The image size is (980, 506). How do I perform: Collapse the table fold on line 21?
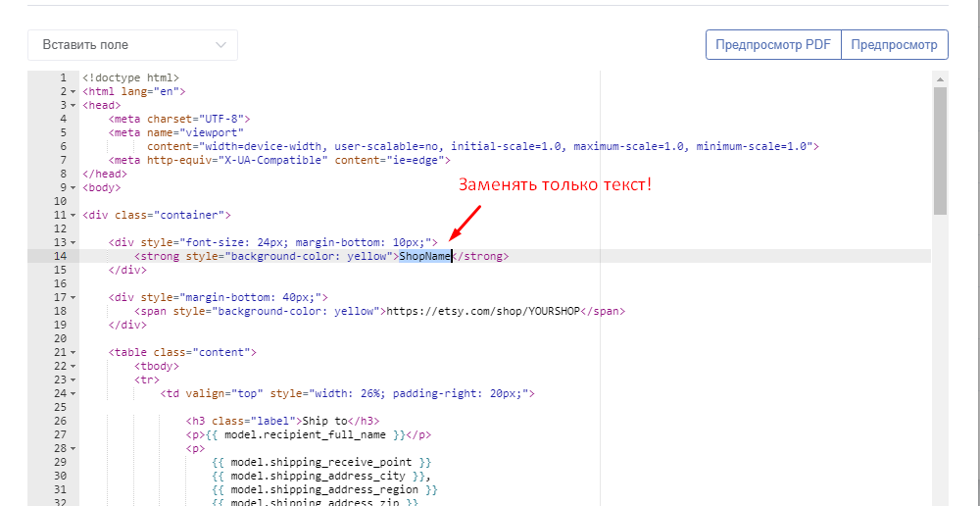(73, 353)
